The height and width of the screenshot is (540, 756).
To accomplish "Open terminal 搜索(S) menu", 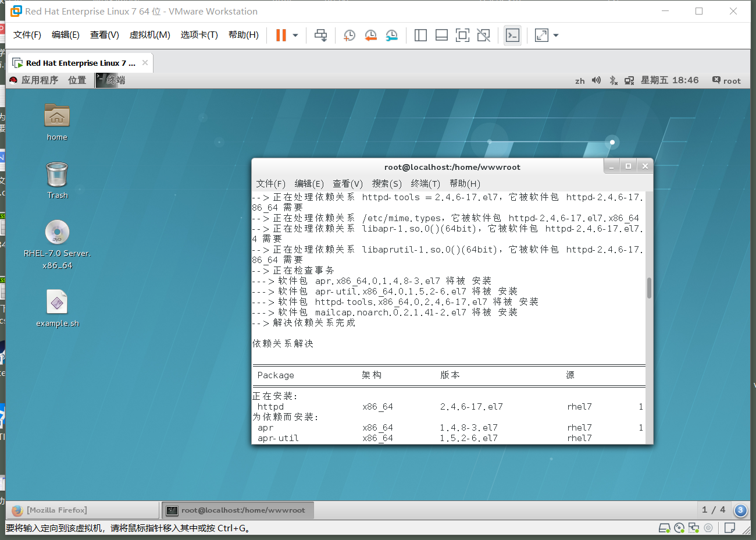I will click(x=387, y=183).
